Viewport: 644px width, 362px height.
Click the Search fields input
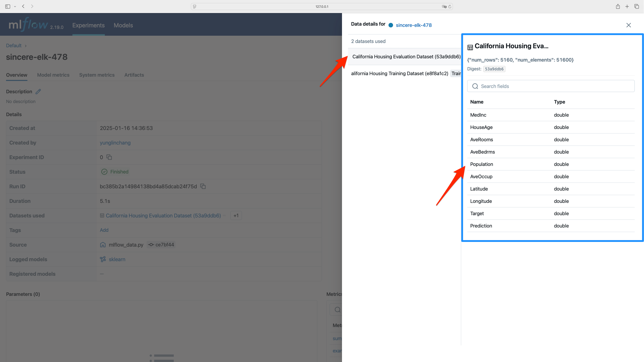[551, 86]
